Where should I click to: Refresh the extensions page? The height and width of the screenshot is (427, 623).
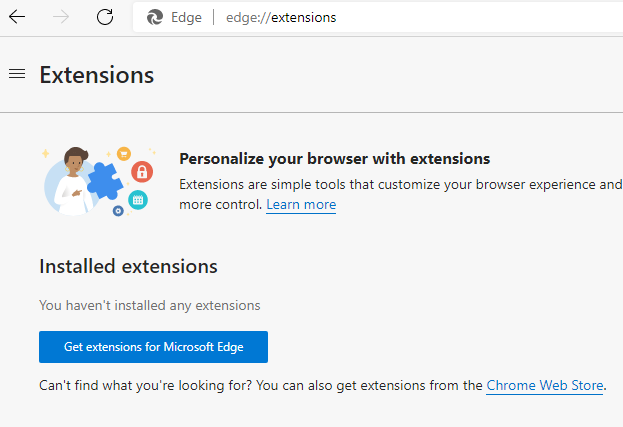tap(105, 17)
